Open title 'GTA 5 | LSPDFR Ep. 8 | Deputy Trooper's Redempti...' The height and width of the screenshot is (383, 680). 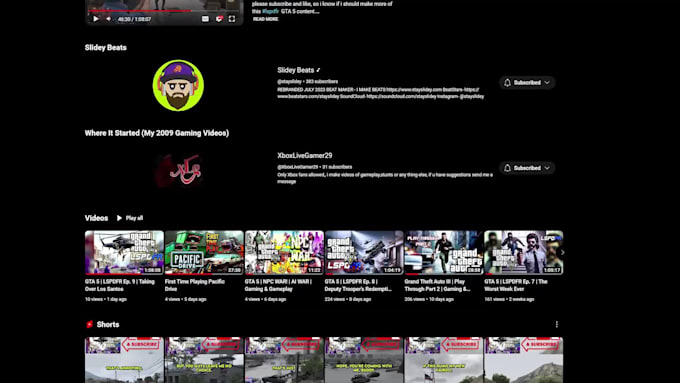(x=358, y=285)
